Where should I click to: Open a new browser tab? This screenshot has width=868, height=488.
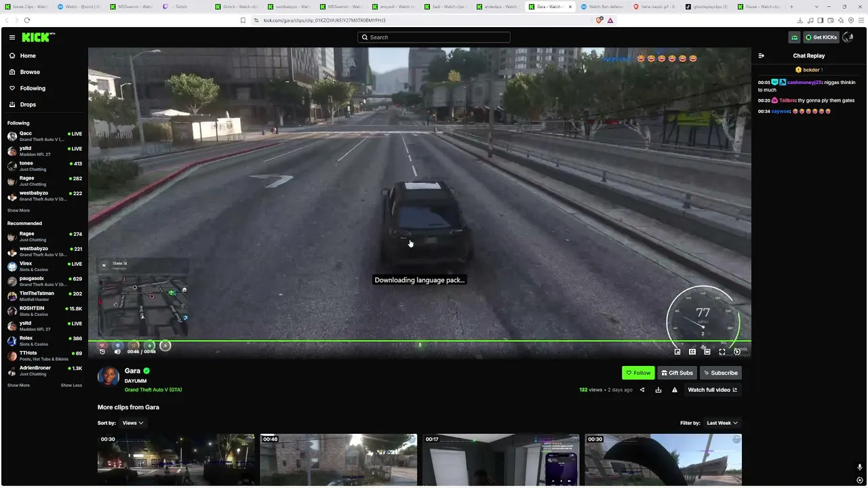(791, 7)
